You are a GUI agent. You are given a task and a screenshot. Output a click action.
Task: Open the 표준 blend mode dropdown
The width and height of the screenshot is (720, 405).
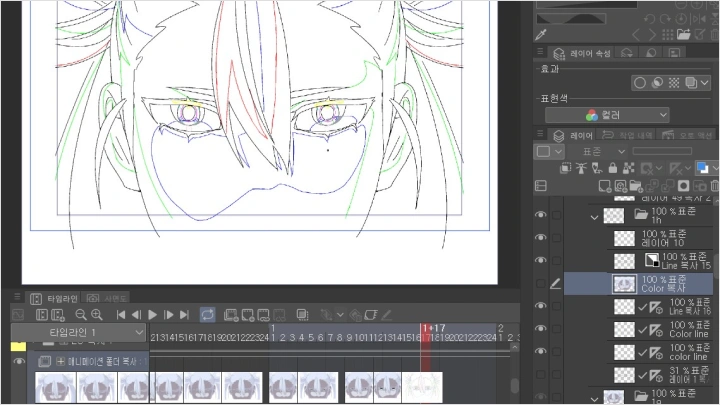click(598, 152)
